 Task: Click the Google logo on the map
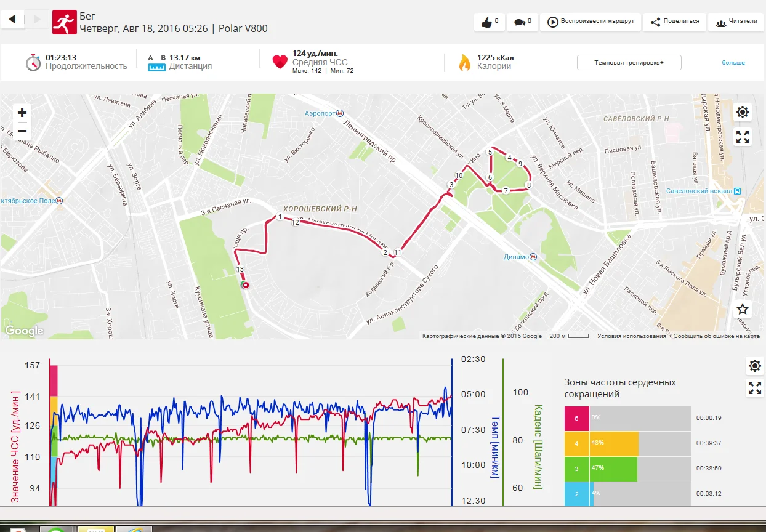click(24, 331)
